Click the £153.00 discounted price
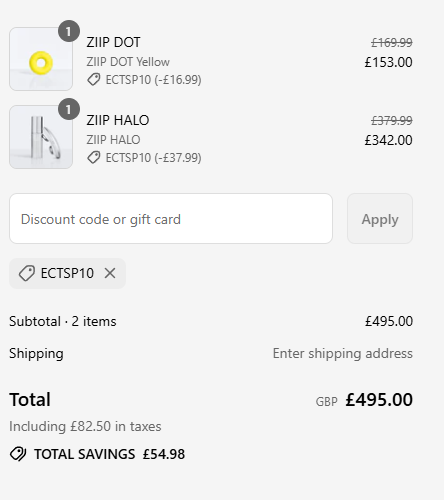 pyautogui.click(x=388, y=62)
